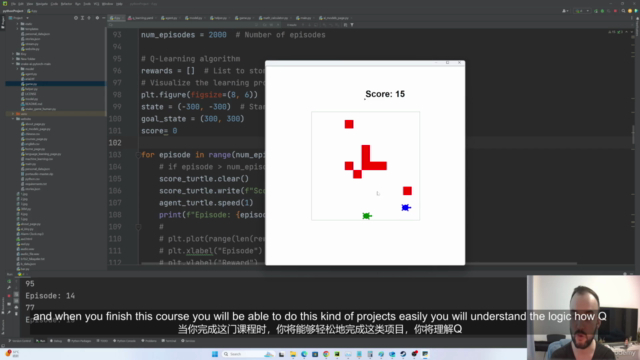Switch to the agent.py editor tab
The image size is (640, 360).
click(x=169, y=18)
